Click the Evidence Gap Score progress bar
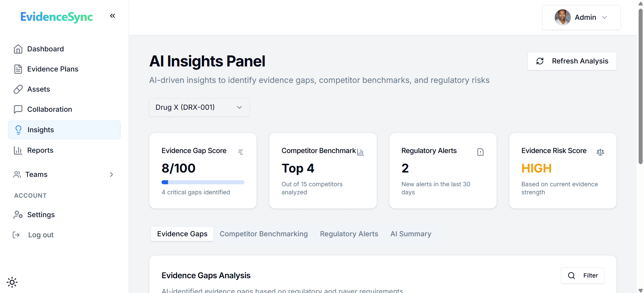Image resolution: width=644 pixels, height=293 pixels. (x=203, y=182)
